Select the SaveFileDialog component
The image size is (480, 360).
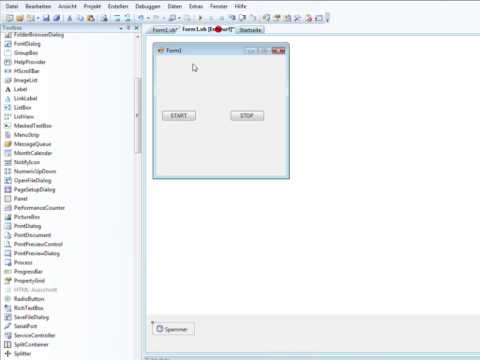point(31,317)
